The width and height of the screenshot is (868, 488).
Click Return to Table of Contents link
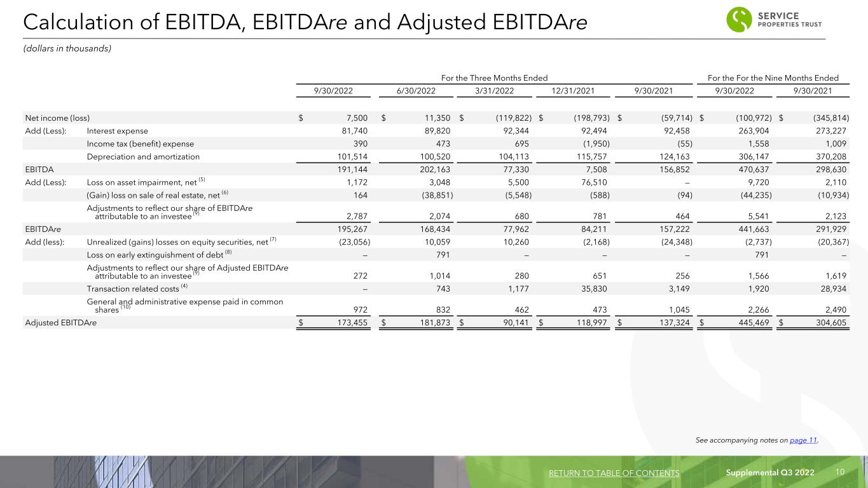[613, 473]
